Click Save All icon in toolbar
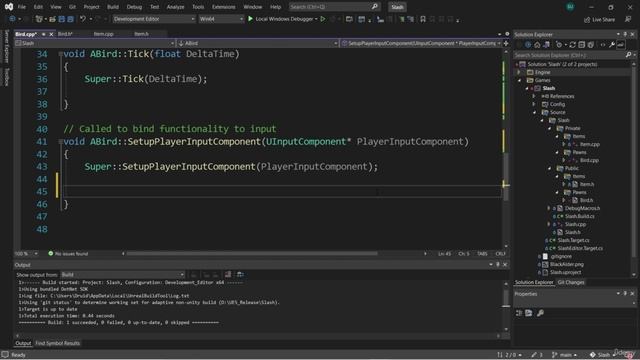This screenshot has width=640, height=360. tap(70, 19)
